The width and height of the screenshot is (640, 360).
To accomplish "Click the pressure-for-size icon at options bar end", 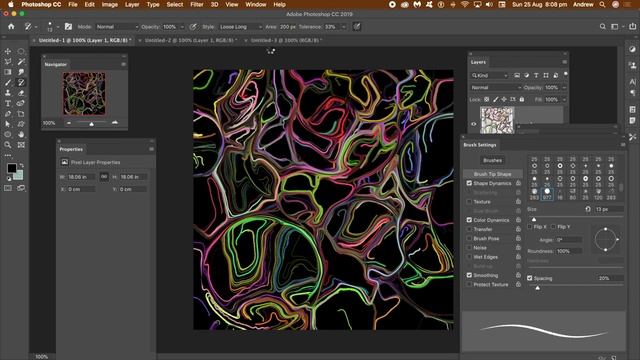I will (357, 27).
